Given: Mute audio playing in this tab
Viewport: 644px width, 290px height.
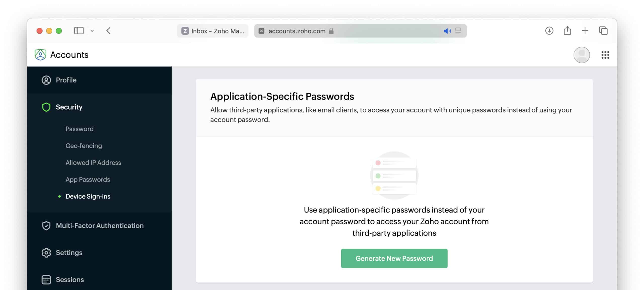Looking at the screenshot, I should (x=447, y=31).
